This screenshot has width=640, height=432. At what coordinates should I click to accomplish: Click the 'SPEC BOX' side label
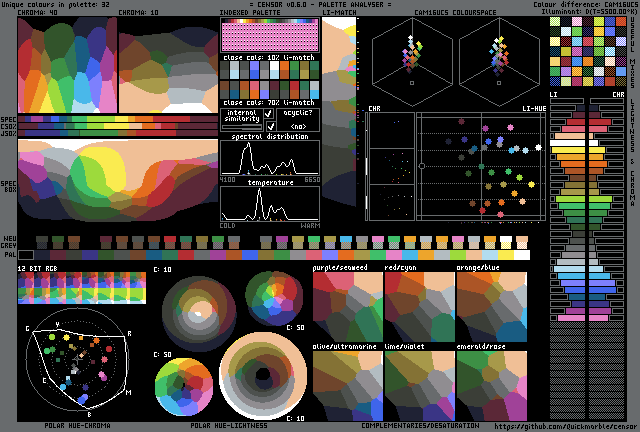(x=9, y=186)
